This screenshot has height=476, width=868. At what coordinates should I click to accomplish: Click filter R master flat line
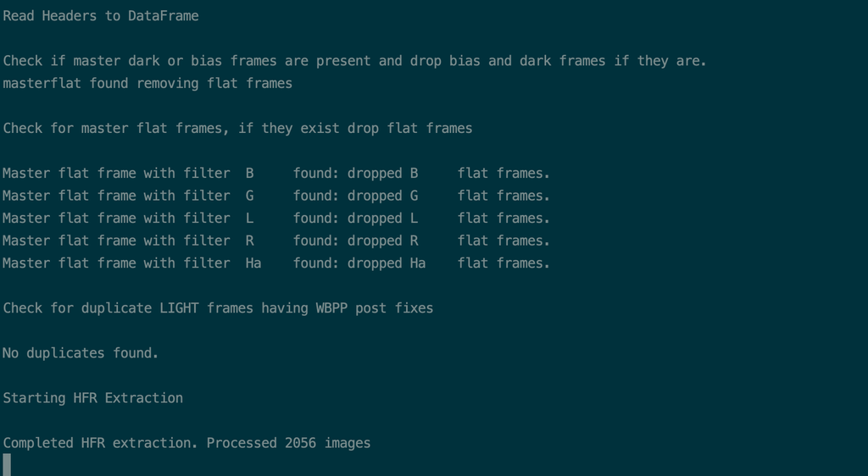276,241
